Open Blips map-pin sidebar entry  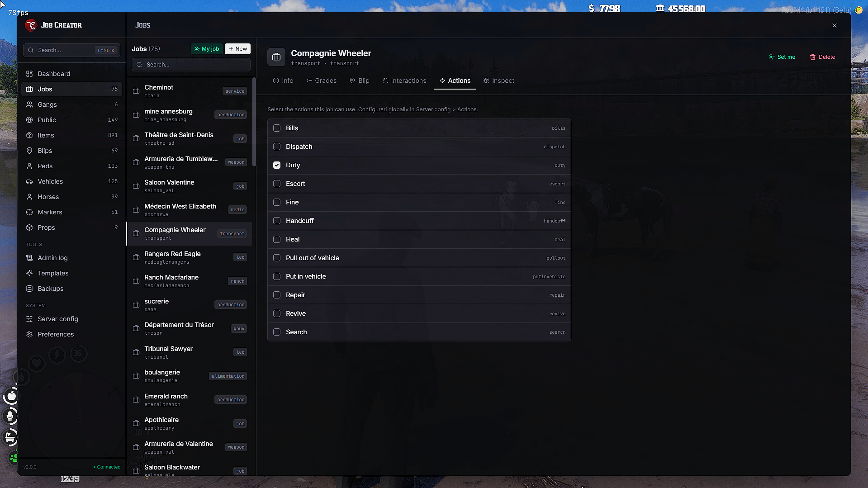click(71, 151)
